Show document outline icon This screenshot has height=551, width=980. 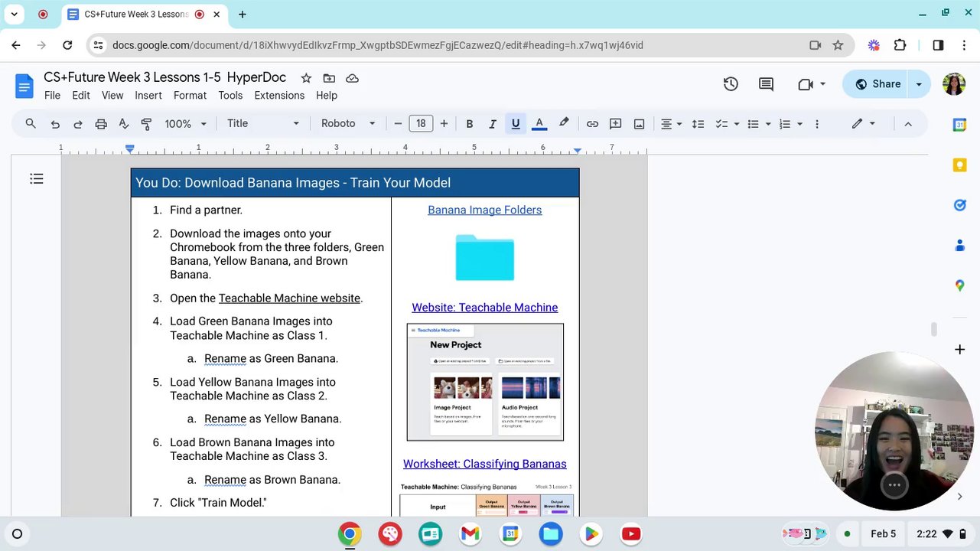(37, 179)
